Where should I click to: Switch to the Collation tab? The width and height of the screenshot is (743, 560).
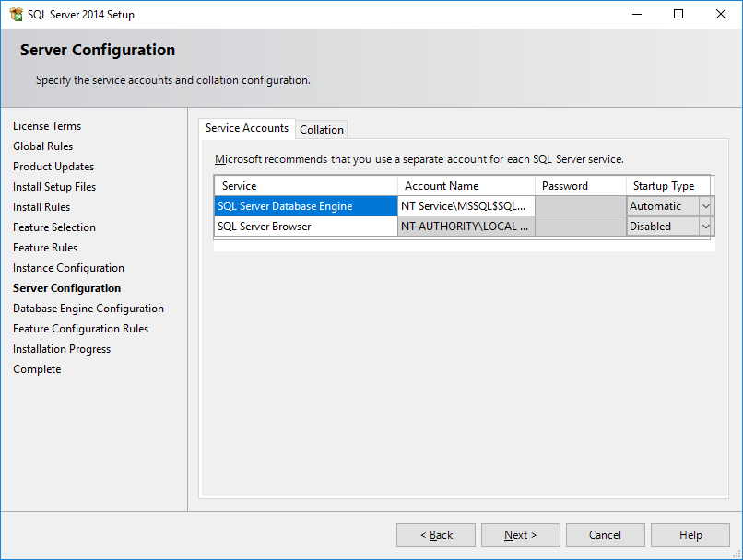tap(321, 129)
